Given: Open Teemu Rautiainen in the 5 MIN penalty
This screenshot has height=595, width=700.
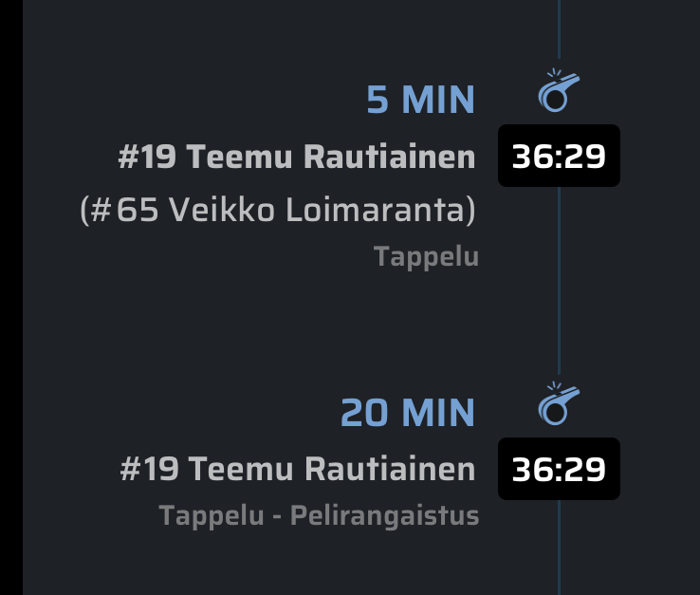Looking at the screenshot, I should (328, 157).
